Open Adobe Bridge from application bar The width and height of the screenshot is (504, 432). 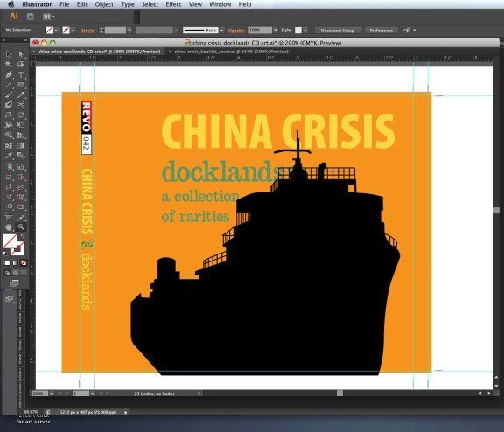[x=31, y=17]
